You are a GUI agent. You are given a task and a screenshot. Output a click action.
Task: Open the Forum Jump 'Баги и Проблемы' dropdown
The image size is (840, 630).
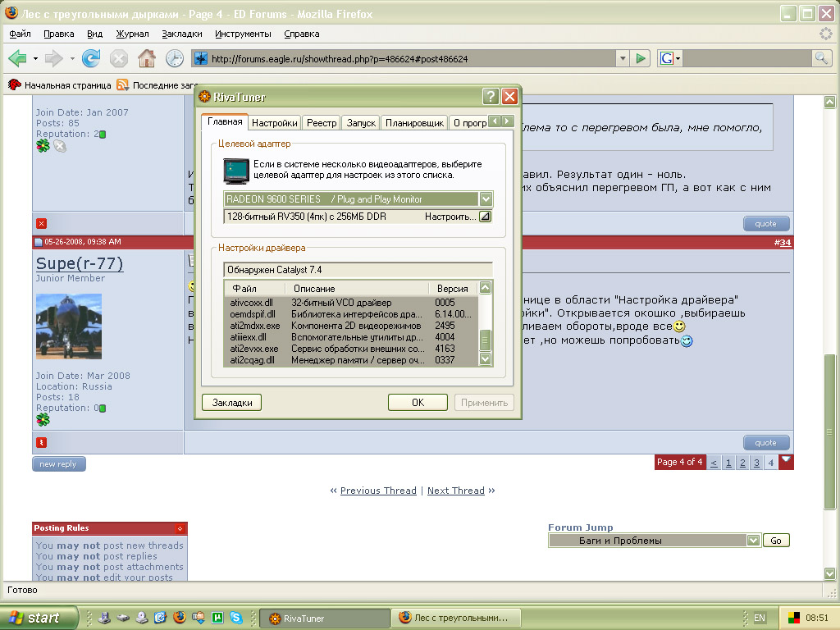(753, 540)
